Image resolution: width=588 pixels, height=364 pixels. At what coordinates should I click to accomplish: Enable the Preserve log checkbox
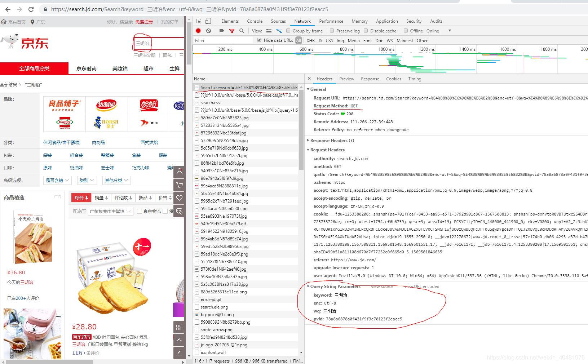[x=332, y=31]
